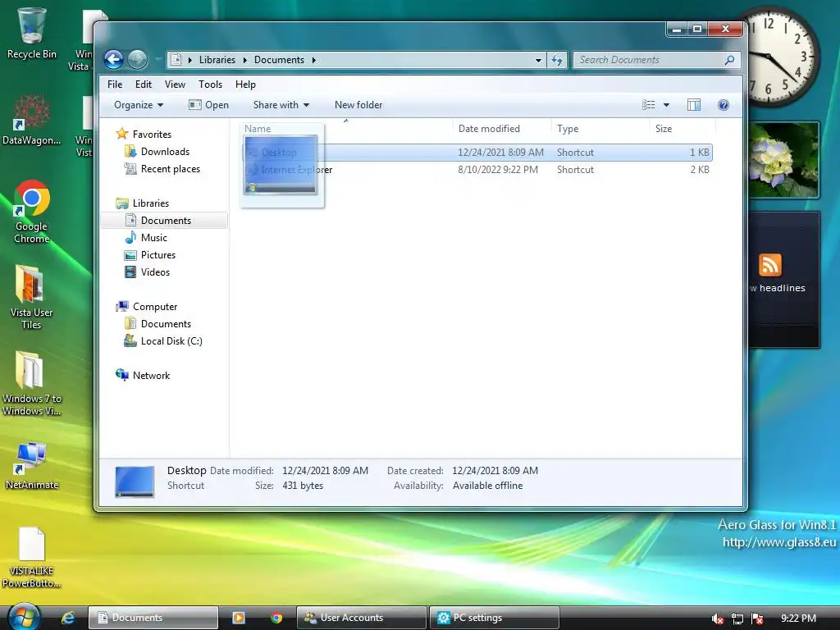Launch Internet Explorer from taskbar
Image resolution: width=840 pixels, height=630 pixels.
(68, 618)
